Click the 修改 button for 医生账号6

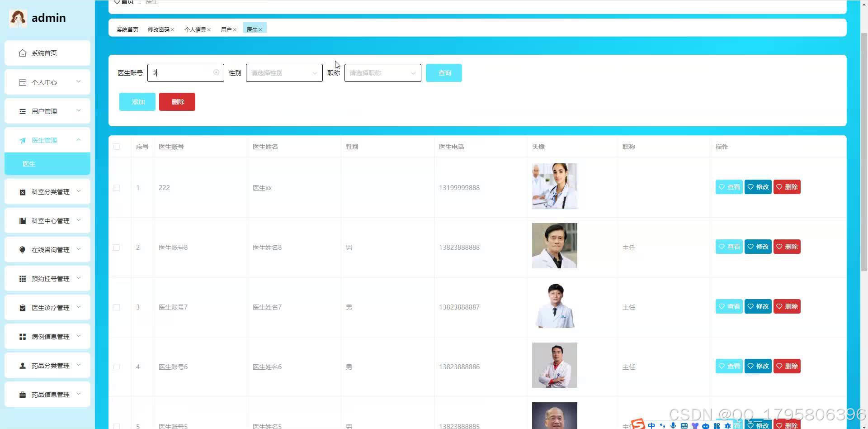758,366
